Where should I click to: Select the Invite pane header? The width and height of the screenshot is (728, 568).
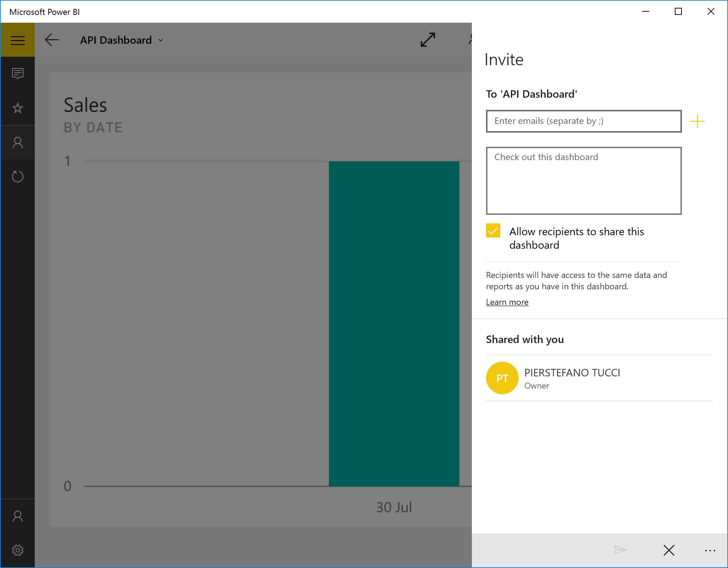(504, 60)
